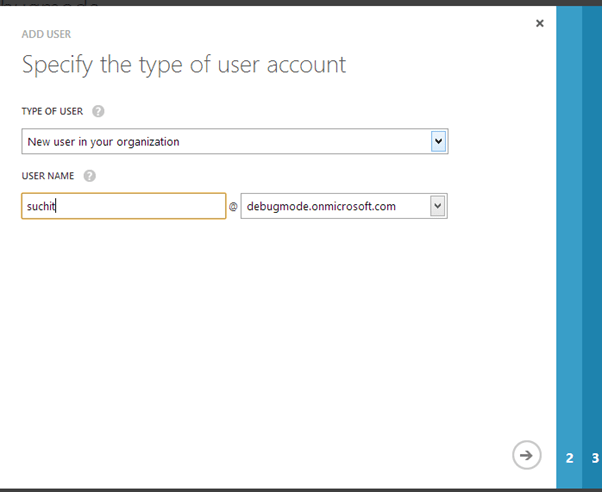The height and width of the screenshot is (492, 602).
Task: Click the 'ADD USER' title text
Action: (46, 34)
